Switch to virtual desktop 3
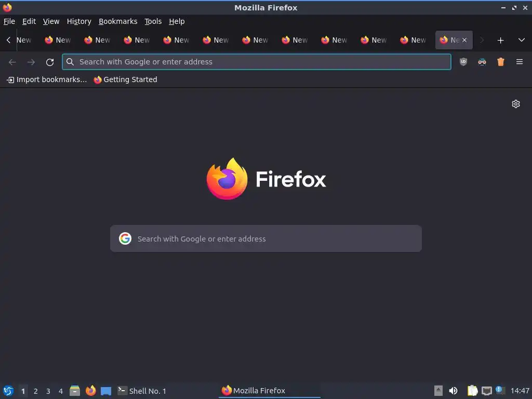The width and height of the screenshot is (532, 399). click(48, 391)
